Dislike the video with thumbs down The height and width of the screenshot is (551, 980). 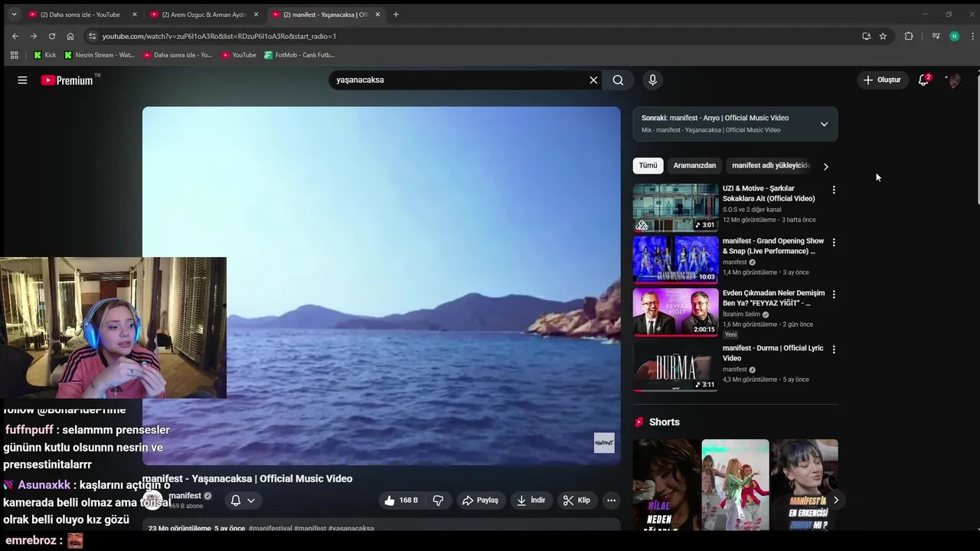click(x=438, y=500)
